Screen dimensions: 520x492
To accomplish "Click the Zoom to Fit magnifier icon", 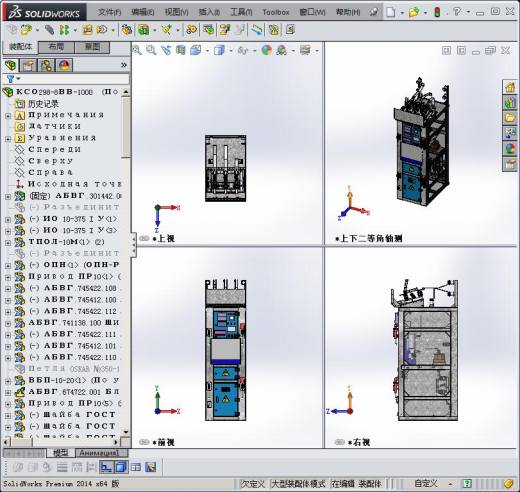I will pos(137,50).
